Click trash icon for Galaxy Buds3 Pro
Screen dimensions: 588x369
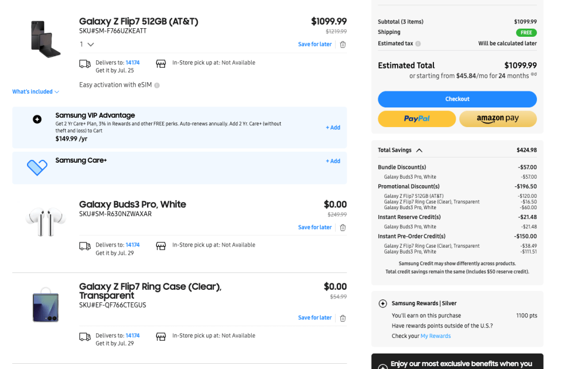pos(343,228)
